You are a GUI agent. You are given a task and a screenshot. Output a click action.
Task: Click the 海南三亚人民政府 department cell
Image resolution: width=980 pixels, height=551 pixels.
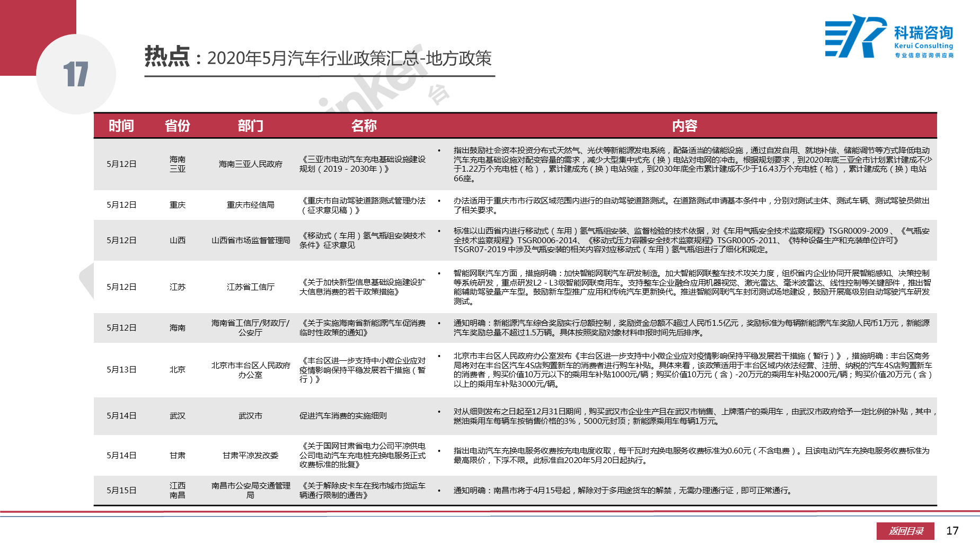pos(250,164)
